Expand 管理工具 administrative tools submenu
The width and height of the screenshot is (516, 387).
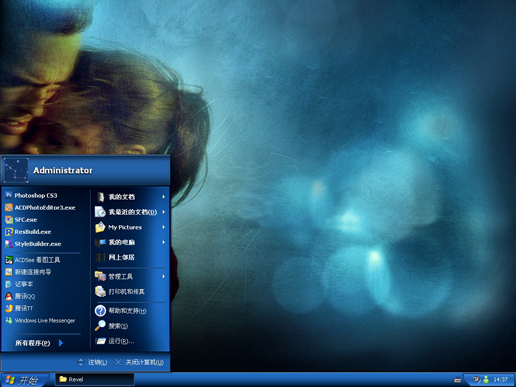(x=130, y=276)
